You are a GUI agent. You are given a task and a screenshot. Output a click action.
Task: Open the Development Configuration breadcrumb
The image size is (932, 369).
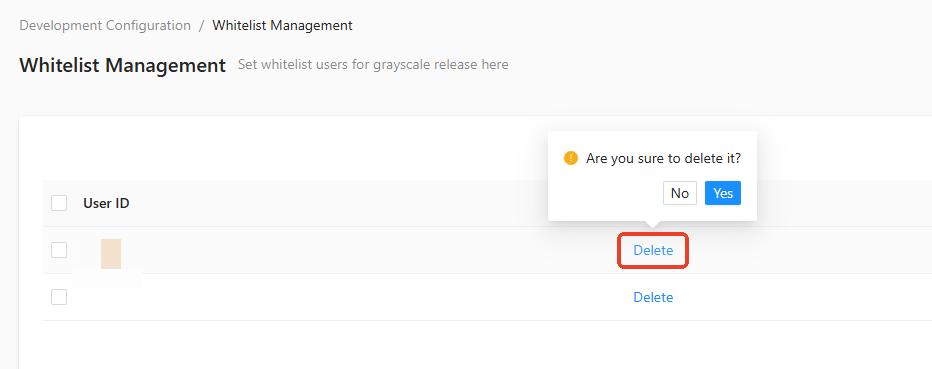click(105, 26)
